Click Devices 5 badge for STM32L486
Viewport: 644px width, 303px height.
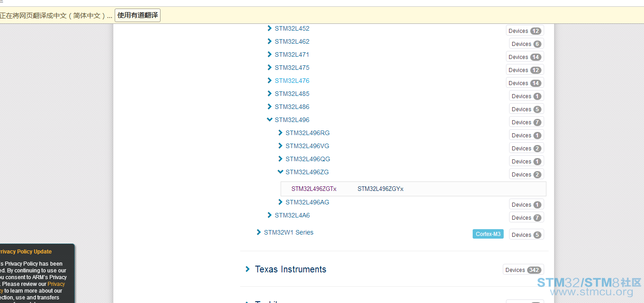pos(527,109)
